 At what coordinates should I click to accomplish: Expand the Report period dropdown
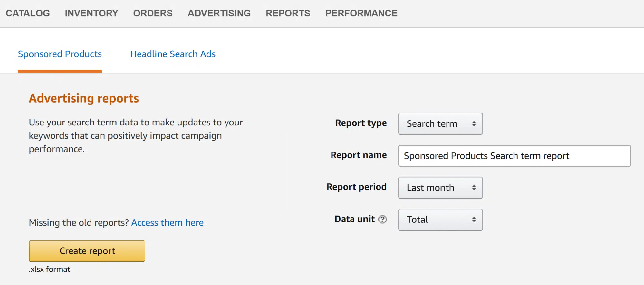pyautogui.click(x=440, y=188)
